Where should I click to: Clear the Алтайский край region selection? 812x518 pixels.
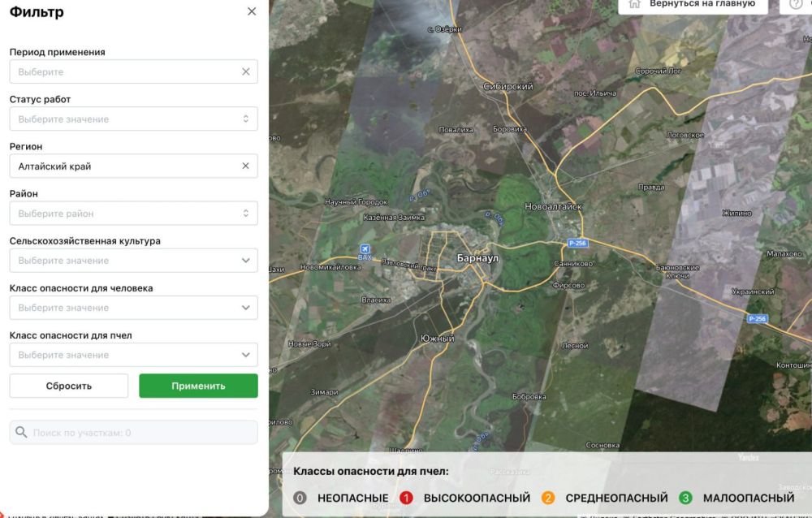[x=245, y=166]
